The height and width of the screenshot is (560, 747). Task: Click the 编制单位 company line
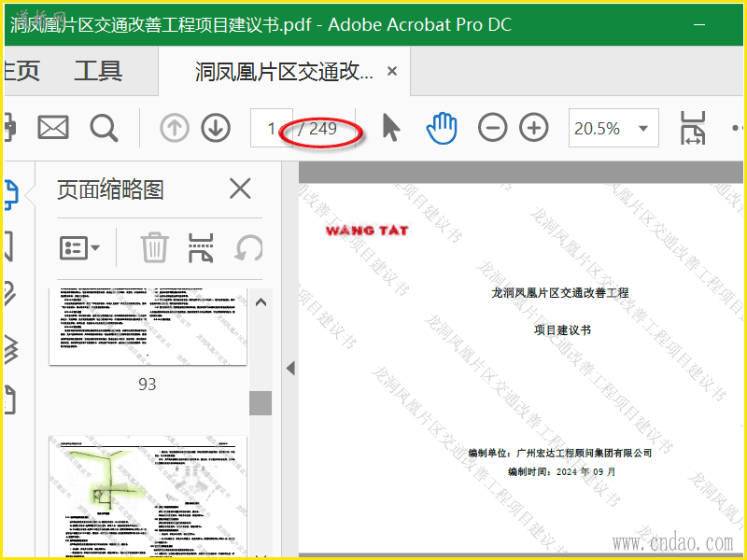point(559,453)
